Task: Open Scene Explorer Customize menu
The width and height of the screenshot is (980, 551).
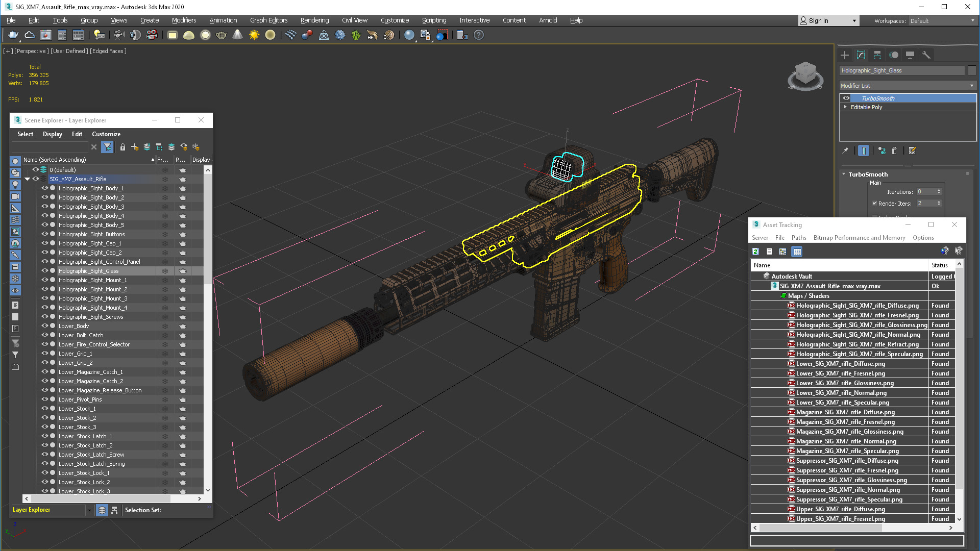Action: (x=106, y=134)
